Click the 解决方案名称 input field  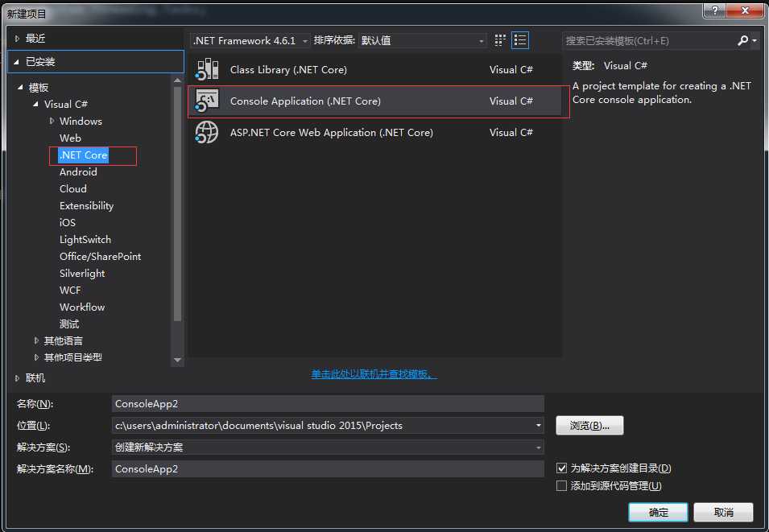(328, 468)
